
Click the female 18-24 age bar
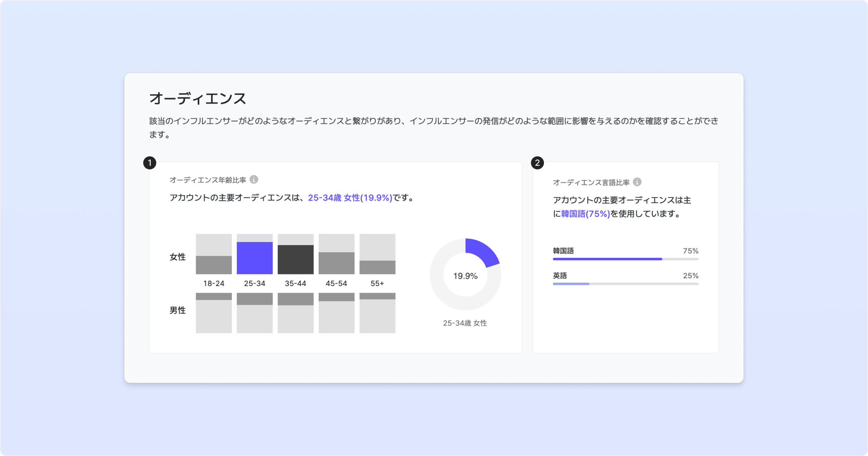tap(214, 265)
